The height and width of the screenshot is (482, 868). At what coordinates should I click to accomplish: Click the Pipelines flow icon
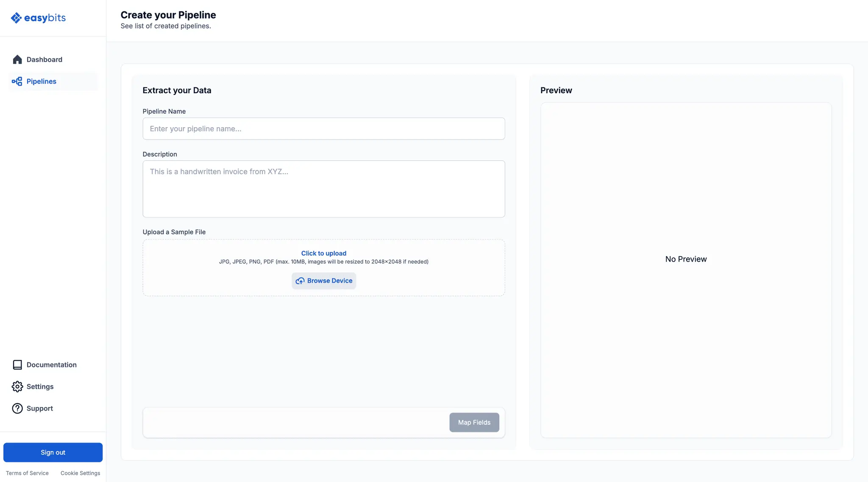point(17,81)
